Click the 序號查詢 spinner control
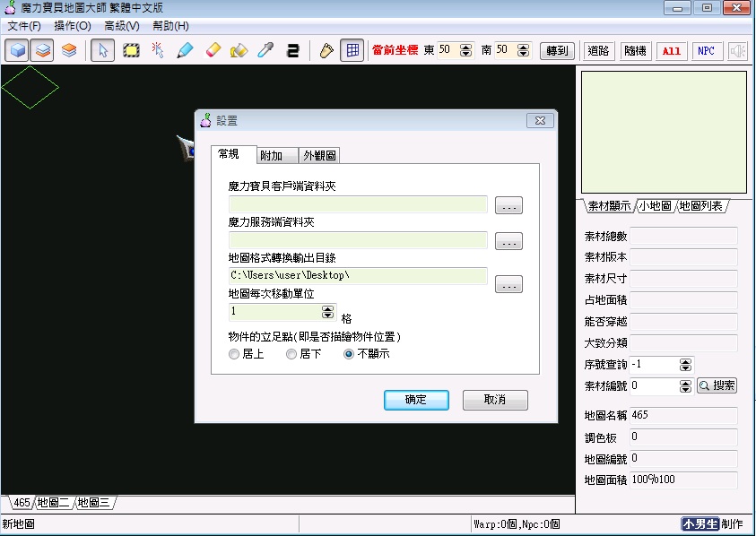 coord(686,365)
